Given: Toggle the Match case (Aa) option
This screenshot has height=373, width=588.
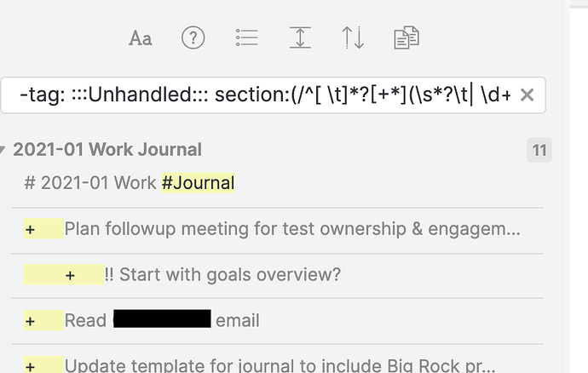Looking at the screenshot, I should (x=140, y=38).
